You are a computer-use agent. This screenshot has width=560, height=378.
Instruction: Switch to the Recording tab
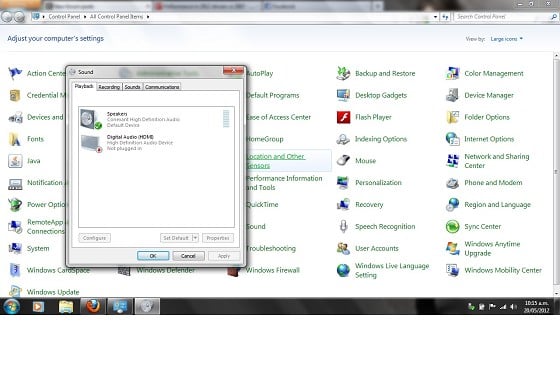tap(109, 87)
